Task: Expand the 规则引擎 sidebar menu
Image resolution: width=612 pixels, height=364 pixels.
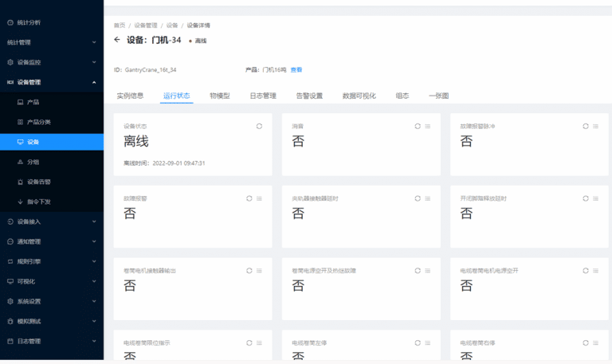Action: 94,261
